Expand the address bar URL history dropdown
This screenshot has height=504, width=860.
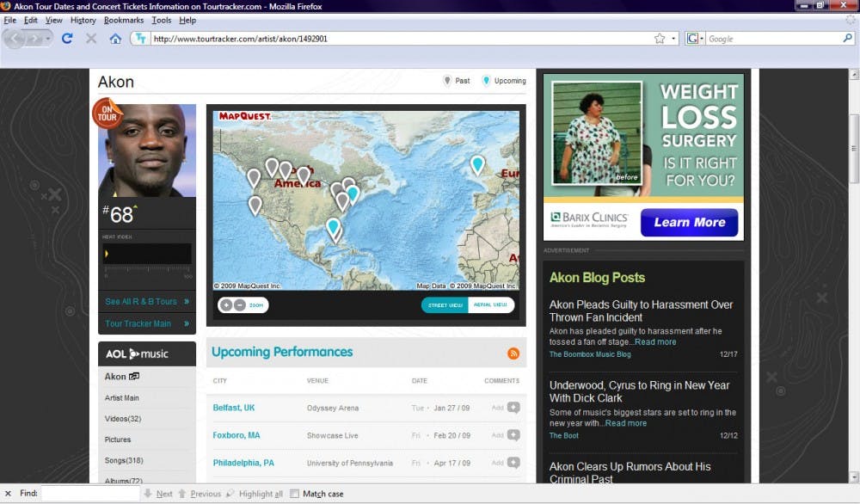(x=674, y=39)
